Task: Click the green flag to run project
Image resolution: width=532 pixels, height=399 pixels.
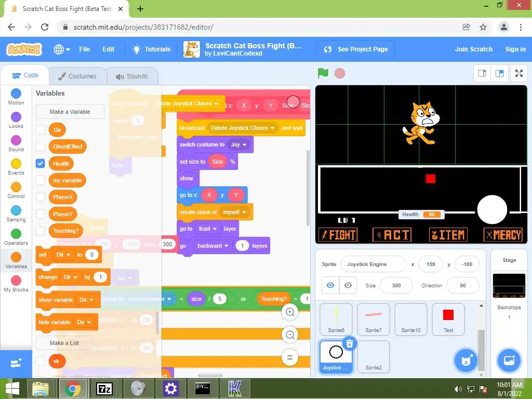Action: click(323, 73)
